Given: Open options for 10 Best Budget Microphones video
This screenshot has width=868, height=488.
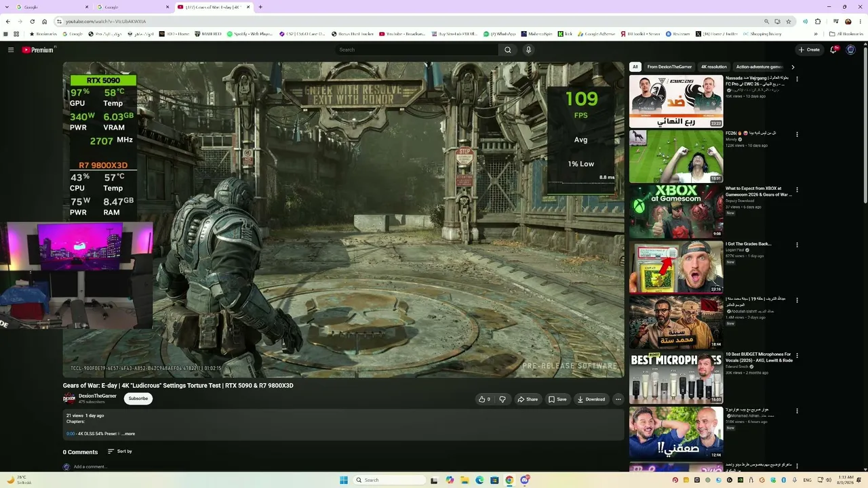Looking at the screenshot, I should point(797,355).
